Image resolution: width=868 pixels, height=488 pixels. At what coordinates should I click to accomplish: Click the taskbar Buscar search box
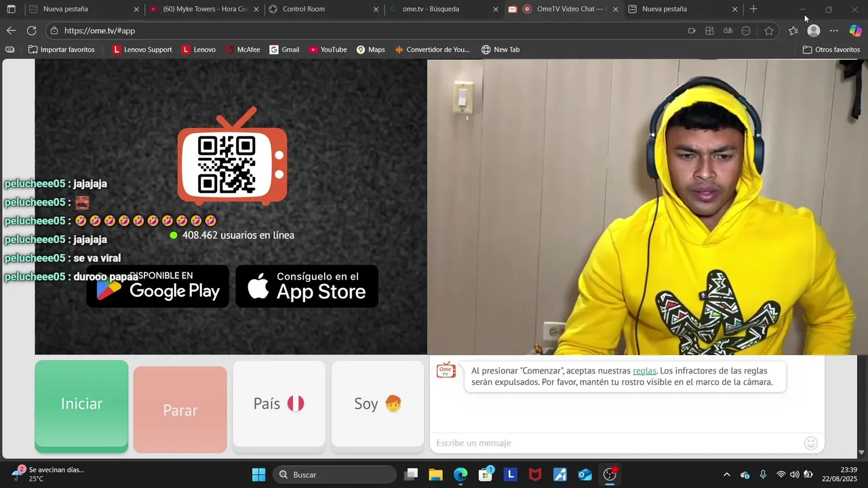pyautogui.click(x=335, y=474)
